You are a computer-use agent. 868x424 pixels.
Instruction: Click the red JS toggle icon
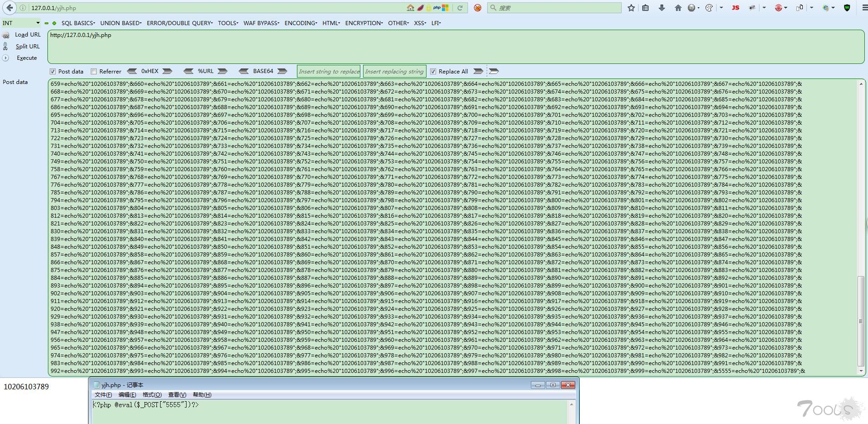(x=735, y=8)
